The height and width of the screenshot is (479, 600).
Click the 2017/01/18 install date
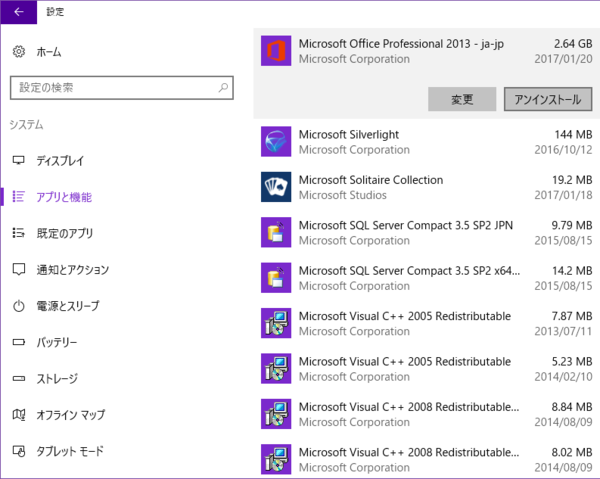pos(563,195)
